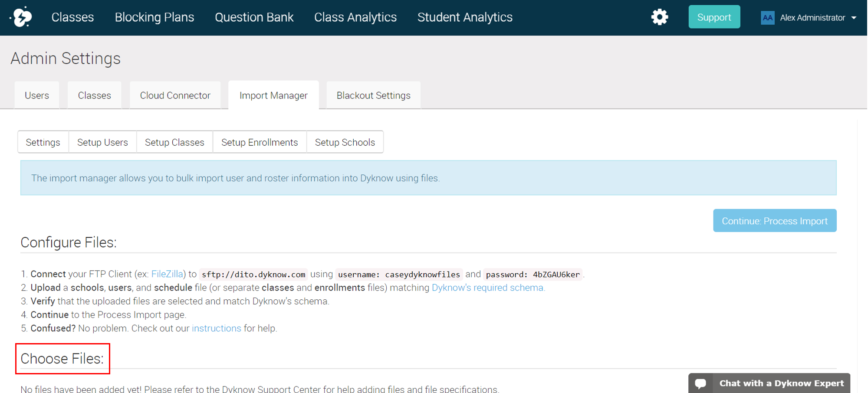Expand the Alex Administrator dropdown arrow
The height and width of the screenshot is (393, 868).
[854, 18]
